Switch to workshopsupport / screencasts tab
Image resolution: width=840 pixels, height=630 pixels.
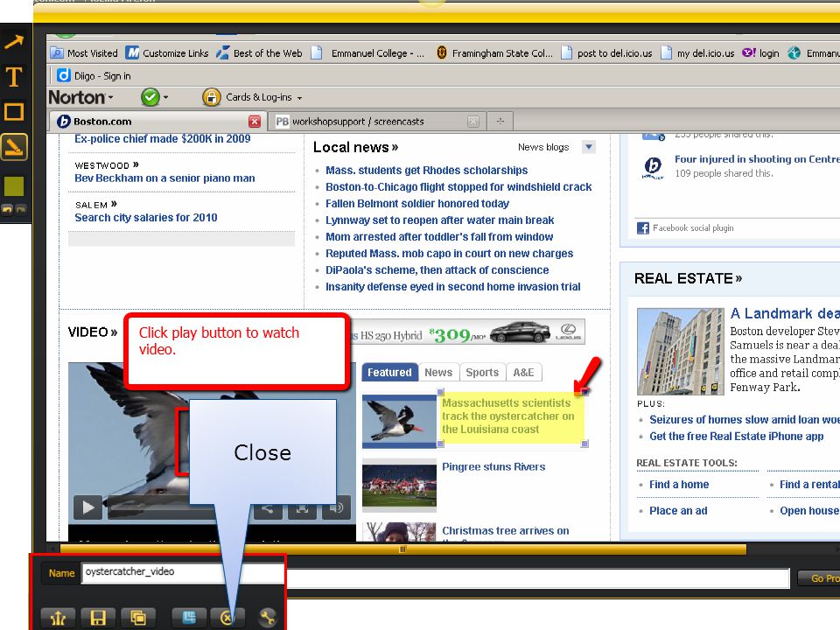coord(369,122)
